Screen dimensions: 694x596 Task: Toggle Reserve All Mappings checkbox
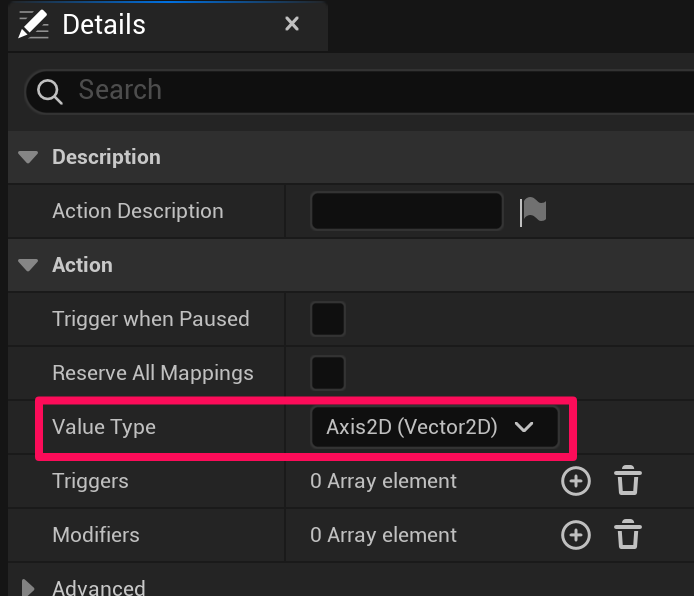[328, 373]
